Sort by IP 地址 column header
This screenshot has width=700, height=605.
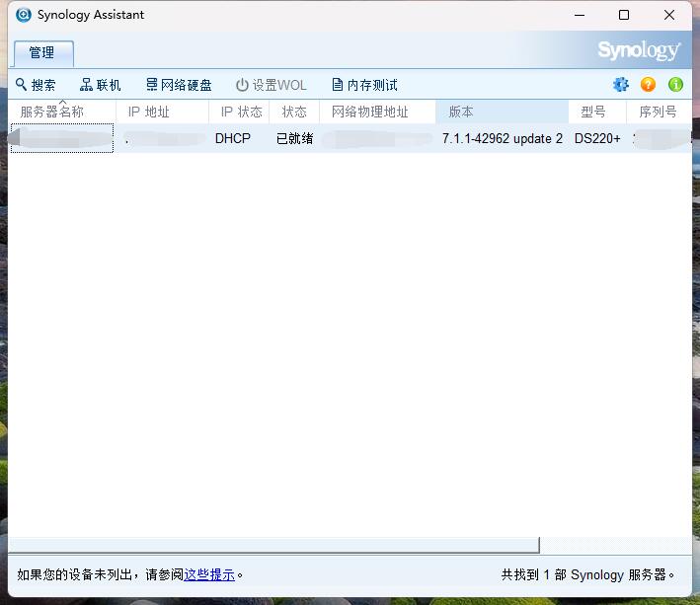(x=163, y=112)
